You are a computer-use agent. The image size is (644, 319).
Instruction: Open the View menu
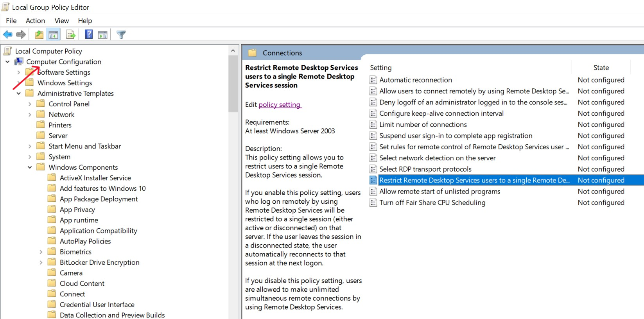pyautogui.click(x=62, y=21)
